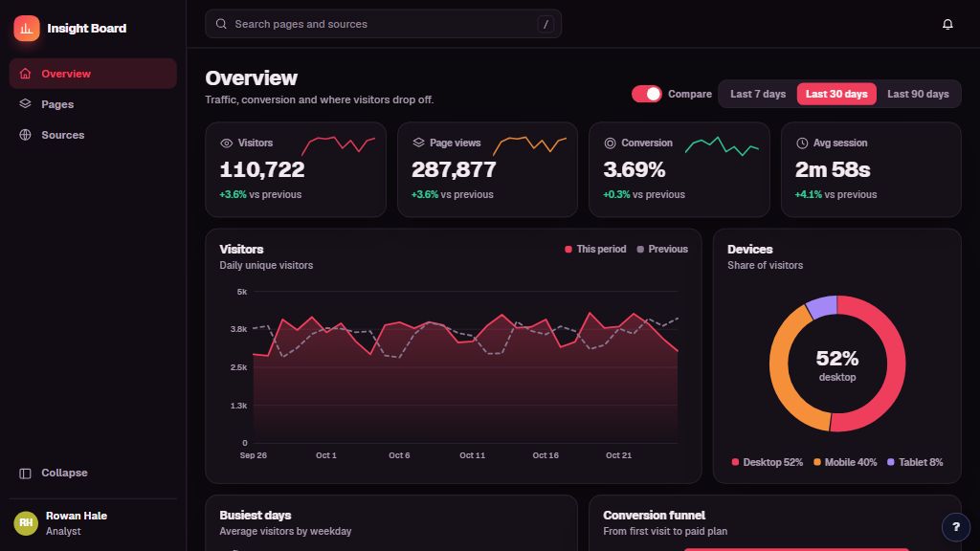Click the Conversion target icon
The width and height of the screenshot is (980, 551).
(x=610, y=143)
